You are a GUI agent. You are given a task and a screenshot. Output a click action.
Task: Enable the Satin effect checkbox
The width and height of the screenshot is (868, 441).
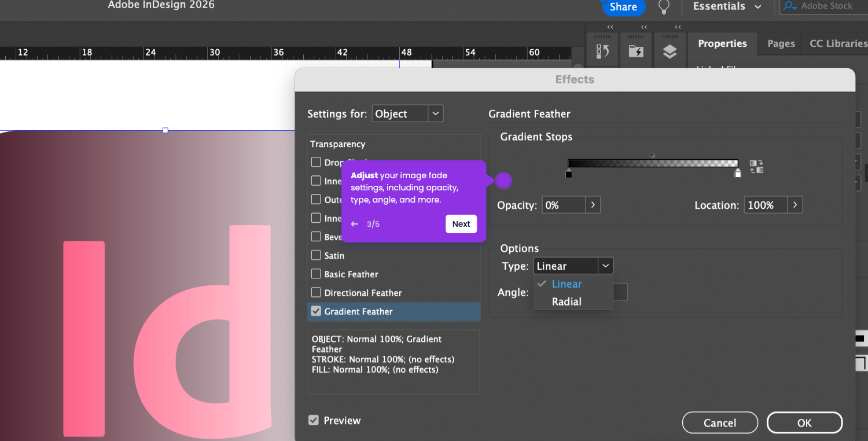[316, 255]
